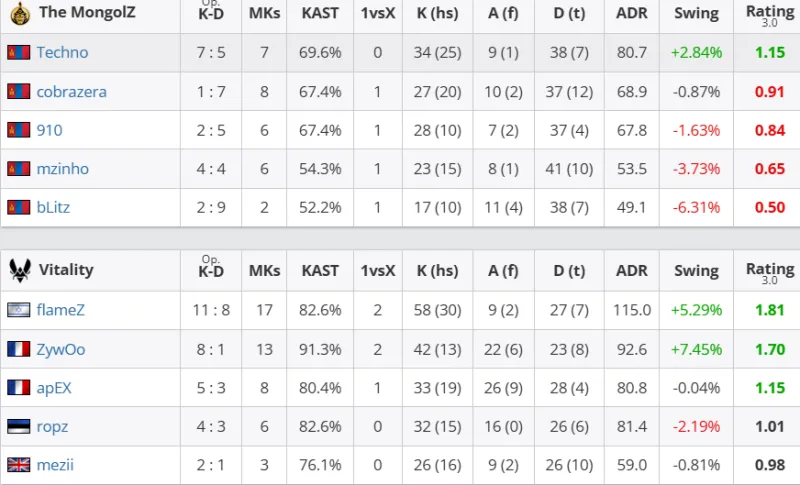
Task: Open cobrazera's player page
Action: coord(71,91)
